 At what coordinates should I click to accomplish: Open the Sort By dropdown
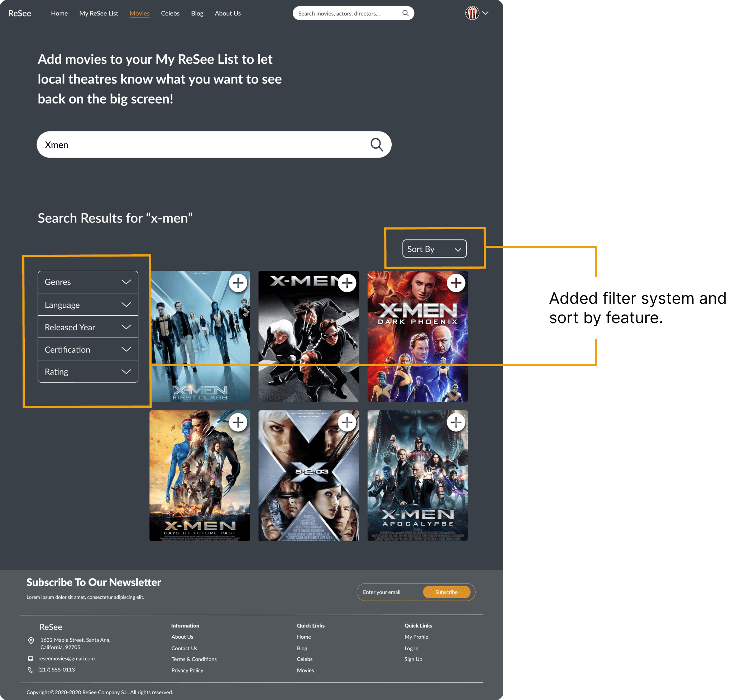(435, 249)
